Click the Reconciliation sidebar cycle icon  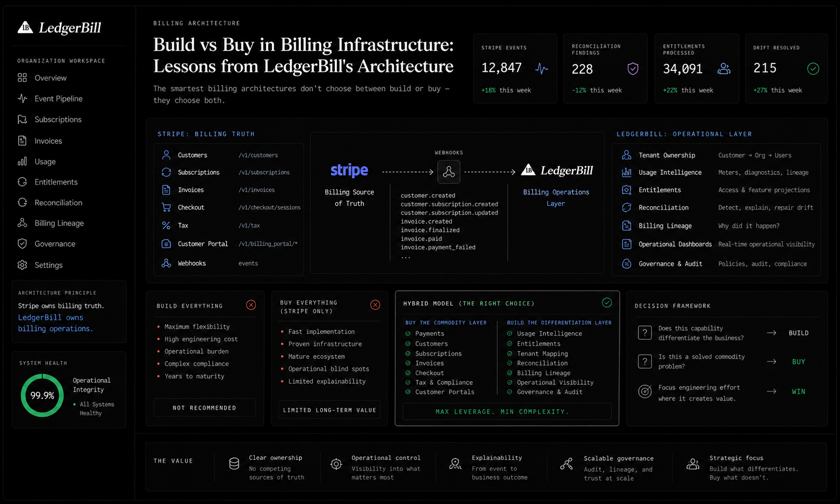(x=22, y=202)
